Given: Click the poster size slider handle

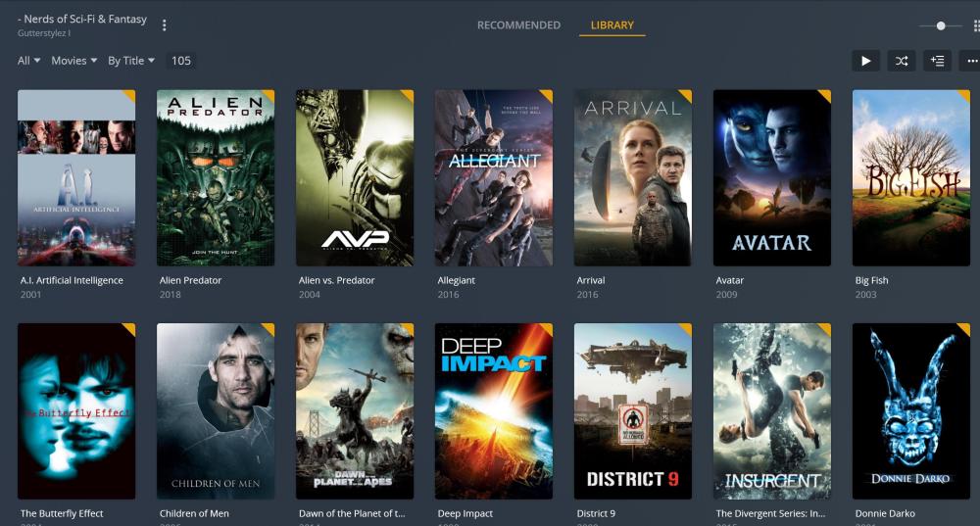Looking at the screenshot, I should (x=941, y=25).
